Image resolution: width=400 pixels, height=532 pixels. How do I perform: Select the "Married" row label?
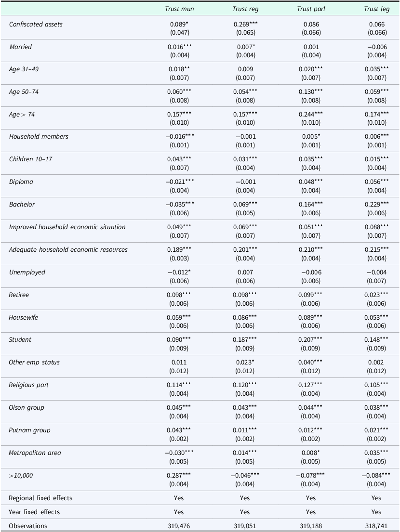click(x=21, y=47)
